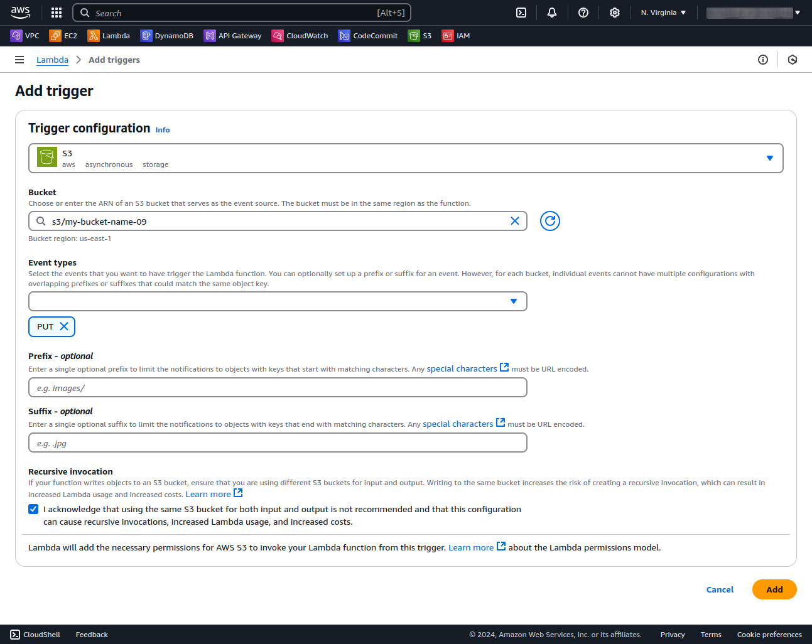Image resolution: width=812 pixels, height=644 pixels.
Task: Click CloudShell in the footer
Action: [35, 635]
